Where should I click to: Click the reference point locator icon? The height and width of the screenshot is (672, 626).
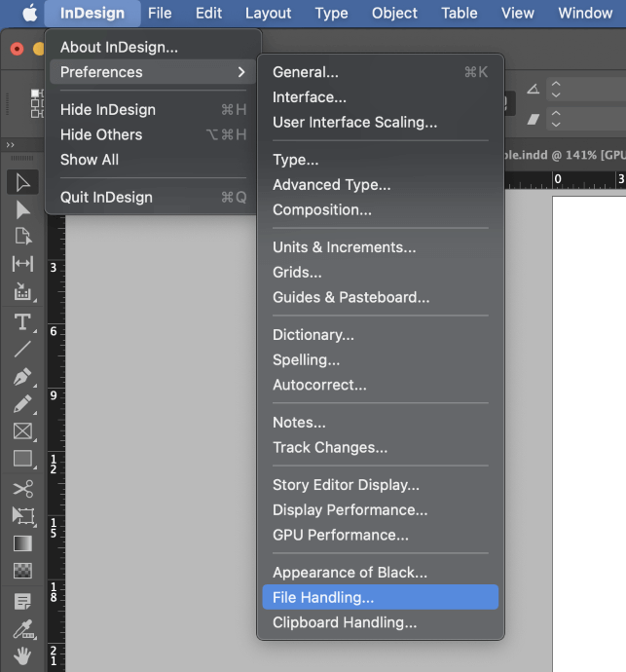pyautogui.click(x=37, y=103)
